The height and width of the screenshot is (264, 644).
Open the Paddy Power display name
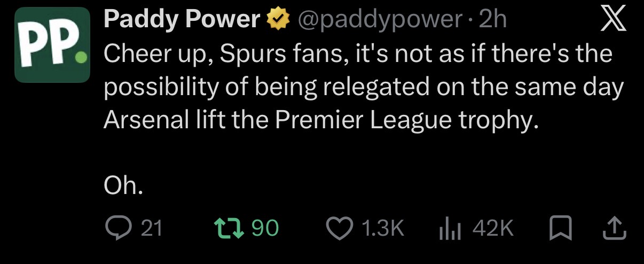coord(181,20)
